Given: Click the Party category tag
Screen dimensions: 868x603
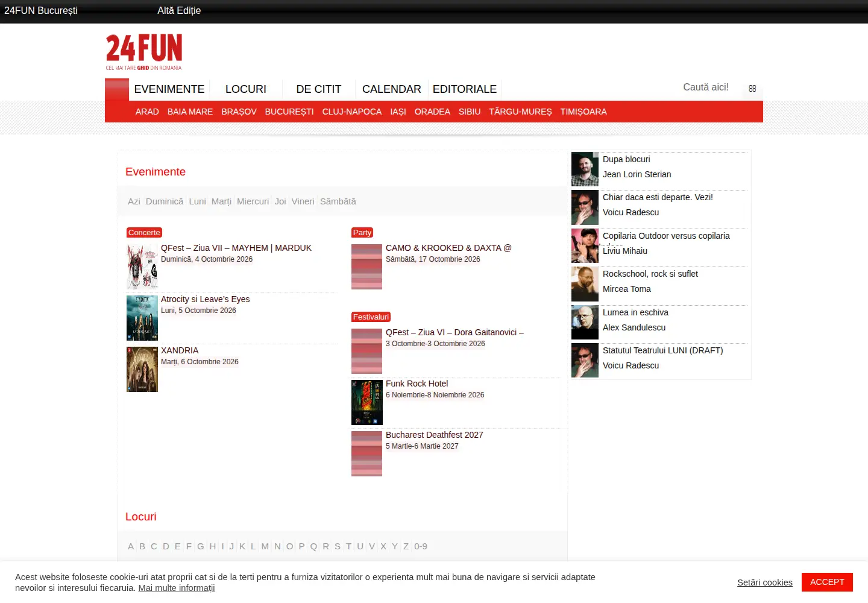Looking at the screenshot, I should [x=362, y=233].
